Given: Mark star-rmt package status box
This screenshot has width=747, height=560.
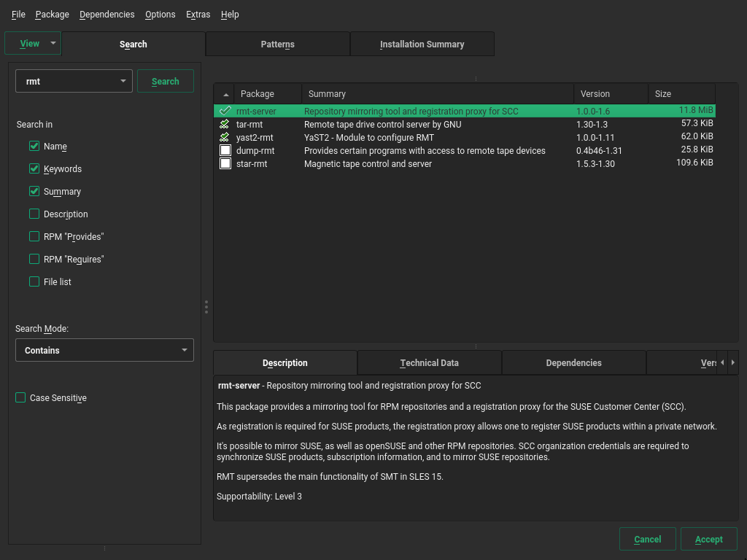Looking at the screenshot, I should point(225,164).
